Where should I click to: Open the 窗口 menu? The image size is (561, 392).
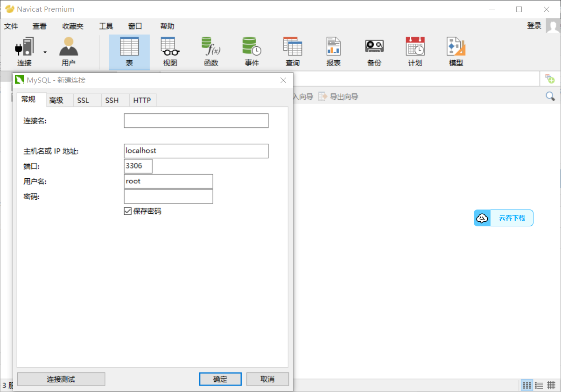coord(135,26)
